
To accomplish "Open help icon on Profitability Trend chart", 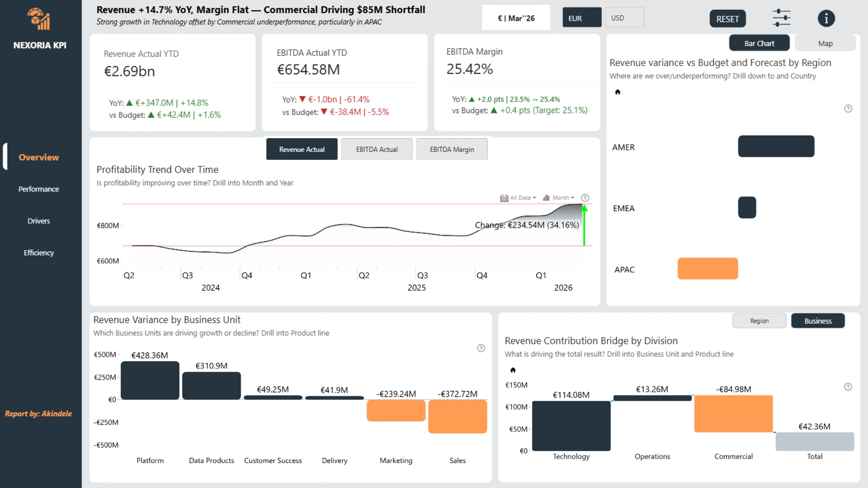I will click(585, 198).
